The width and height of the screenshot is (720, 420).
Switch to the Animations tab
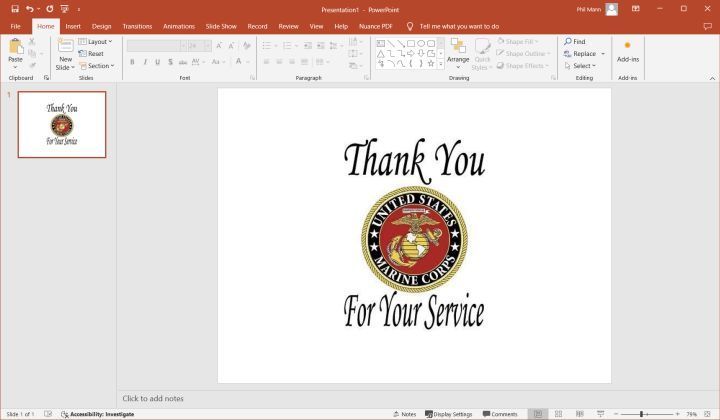pos(179,26)
